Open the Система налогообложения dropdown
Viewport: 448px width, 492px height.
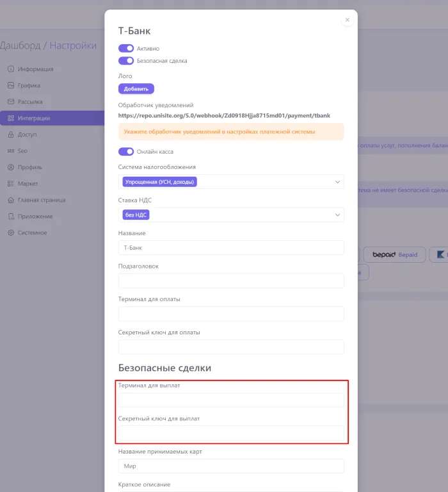click(230, 182)
